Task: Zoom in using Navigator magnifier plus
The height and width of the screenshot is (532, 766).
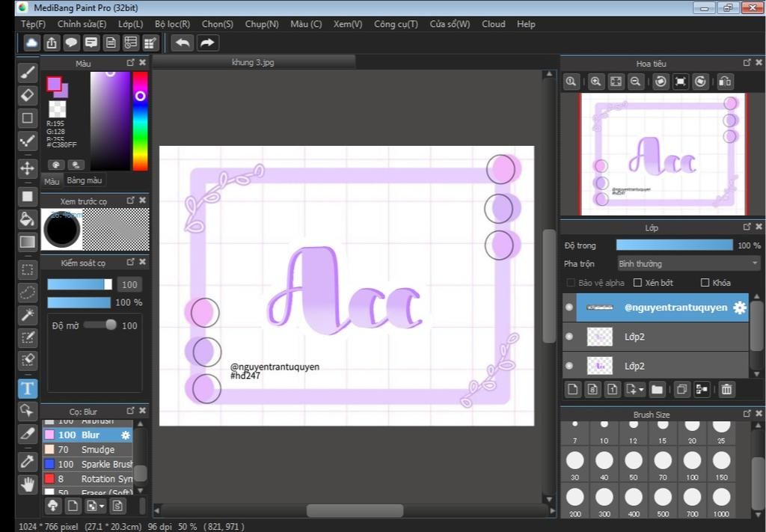Action: [x=595, y=82]
